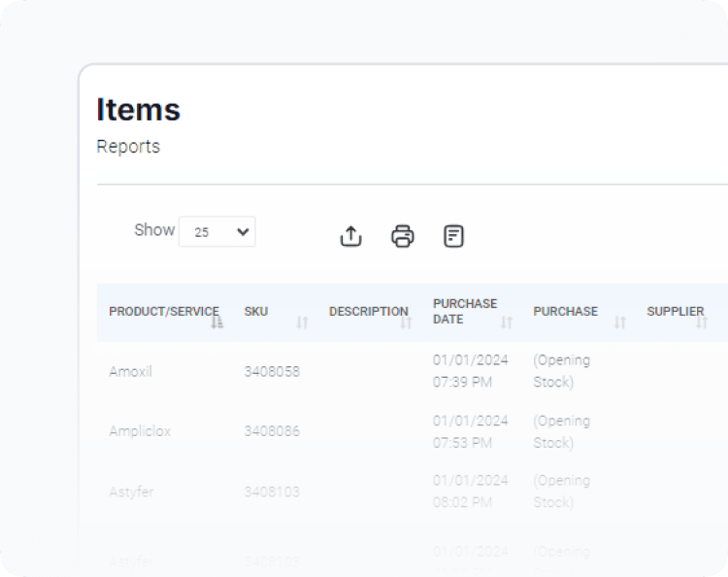The image size is (728, 577).
Task: Sort by Product/Service column sort icon
Action: point(217,322)
